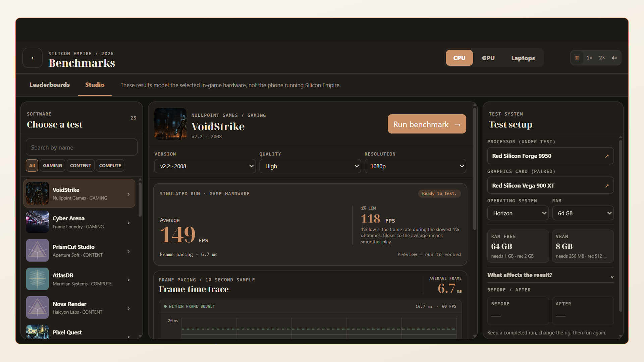
Task: Filter tests by CONTENT
Action: (80, 166)
